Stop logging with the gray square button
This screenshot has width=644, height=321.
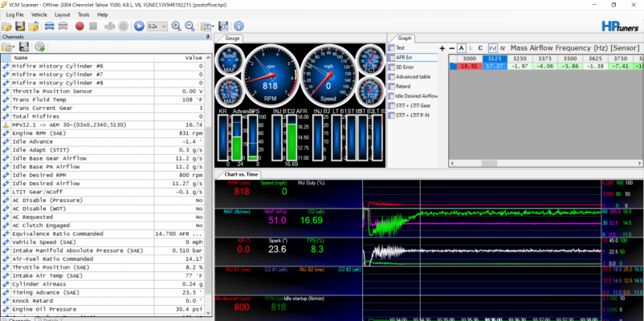[93, 26]
